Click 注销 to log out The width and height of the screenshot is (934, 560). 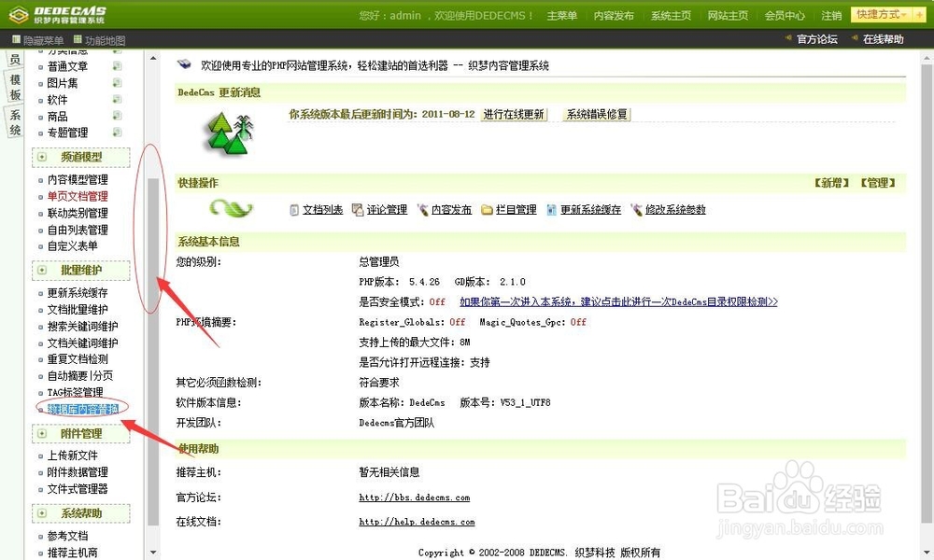pos(831,16)
